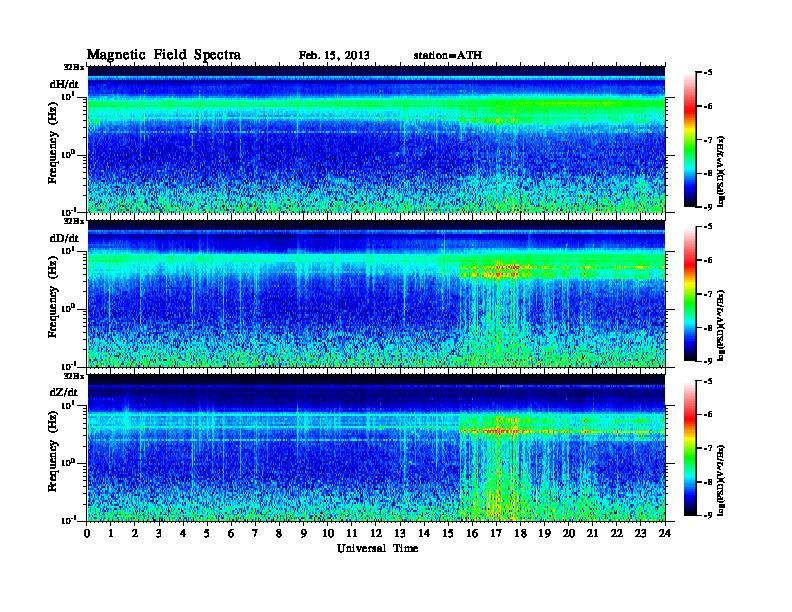
Task: Click the dD/dt panel label
Action: tap(64, 238)
